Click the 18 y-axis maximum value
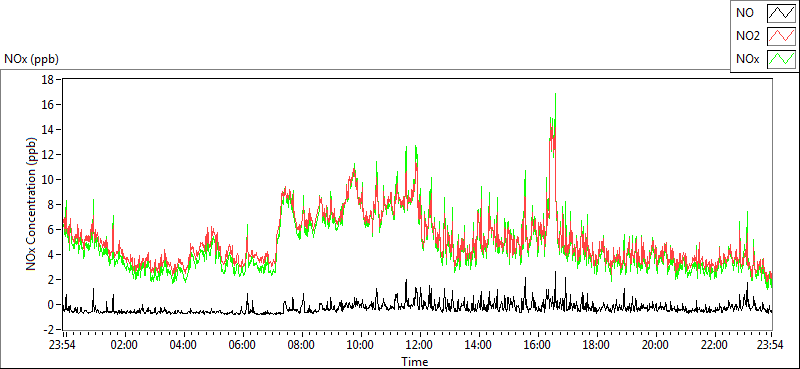The width and height of the screenshot is (800, 369). (48, 79)
